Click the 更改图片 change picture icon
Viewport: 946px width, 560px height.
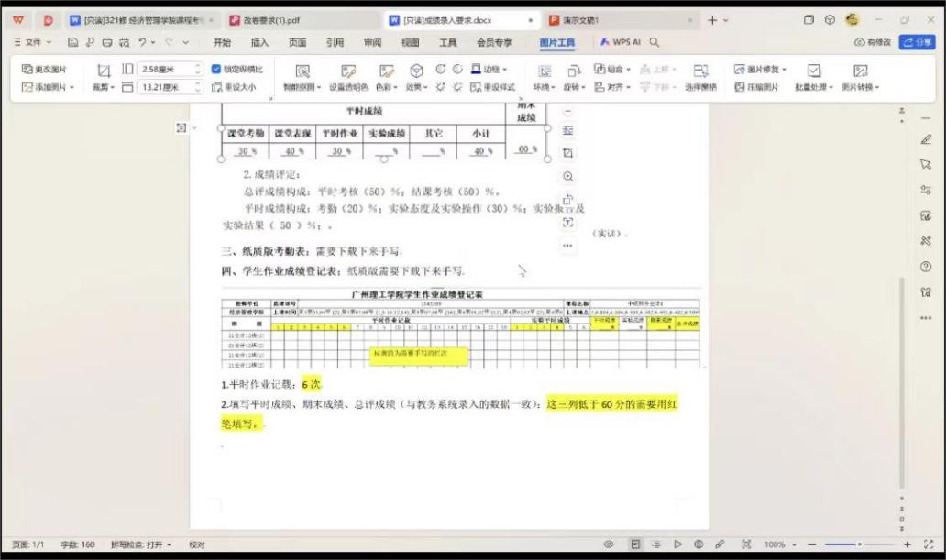[x=44, y=69]
